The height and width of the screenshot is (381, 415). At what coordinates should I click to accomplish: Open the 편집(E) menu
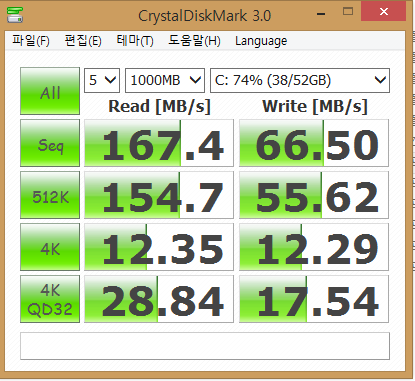tap(83, 41)
